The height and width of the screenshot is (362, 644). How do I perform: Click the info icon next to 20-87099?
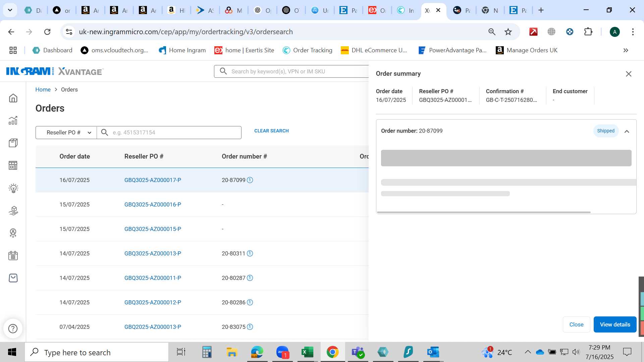click(x=250, y=180)
